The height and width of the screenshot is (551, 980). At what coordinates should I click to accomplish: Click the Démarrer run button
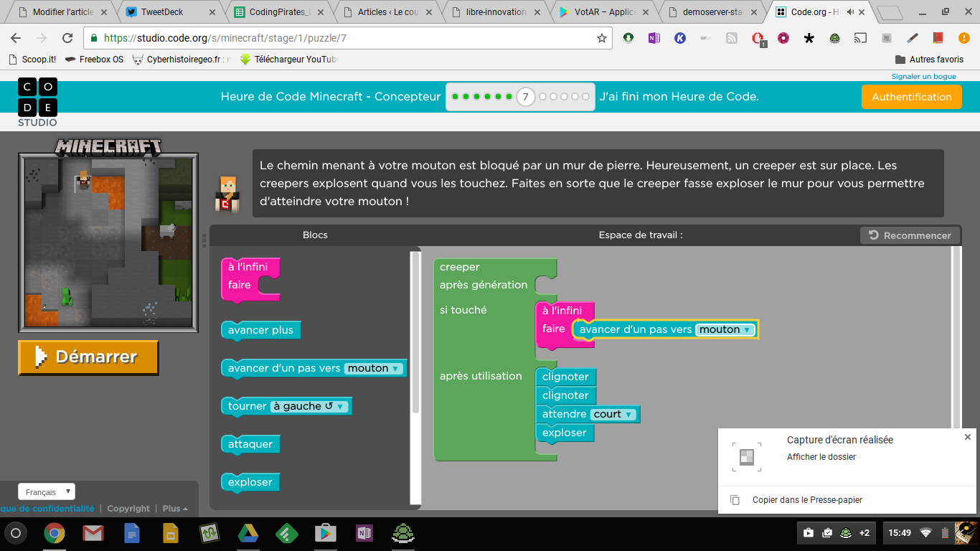(88, 357)
